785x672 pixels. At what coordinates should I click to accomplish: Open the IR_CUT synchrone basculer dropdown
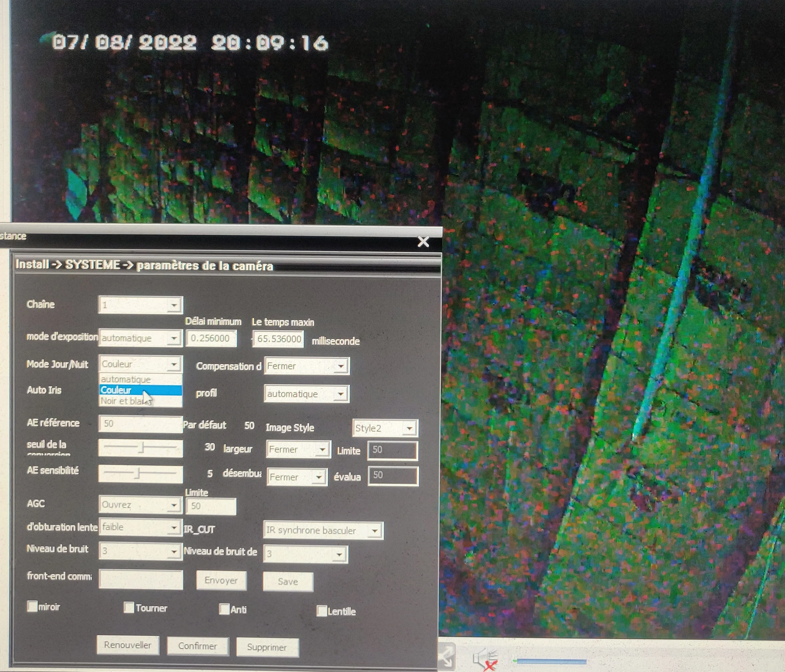(x=374, y=531)
